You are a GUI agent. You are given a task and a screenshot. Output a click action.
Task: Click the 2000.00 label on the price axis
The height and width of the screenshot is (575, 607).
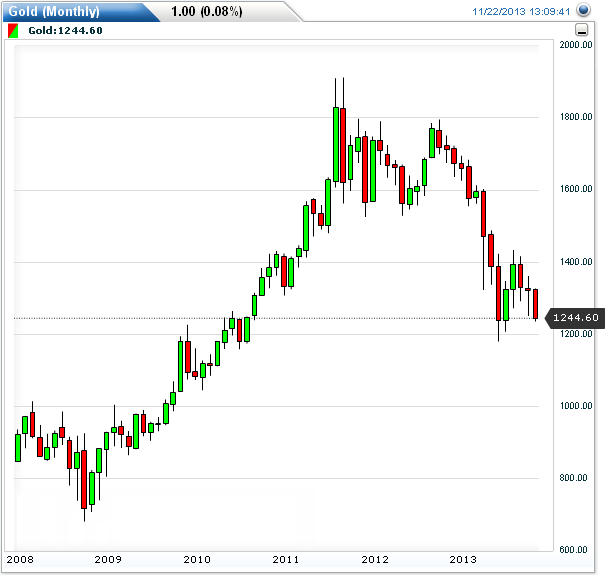pyautogui.click(x=577, y=46)
